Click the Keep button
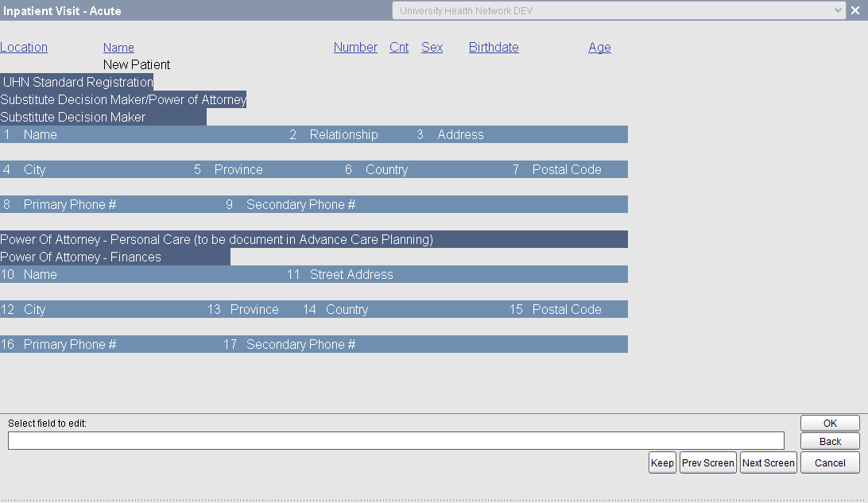This screenshot has width=868, height=503. tap(662, 462)
